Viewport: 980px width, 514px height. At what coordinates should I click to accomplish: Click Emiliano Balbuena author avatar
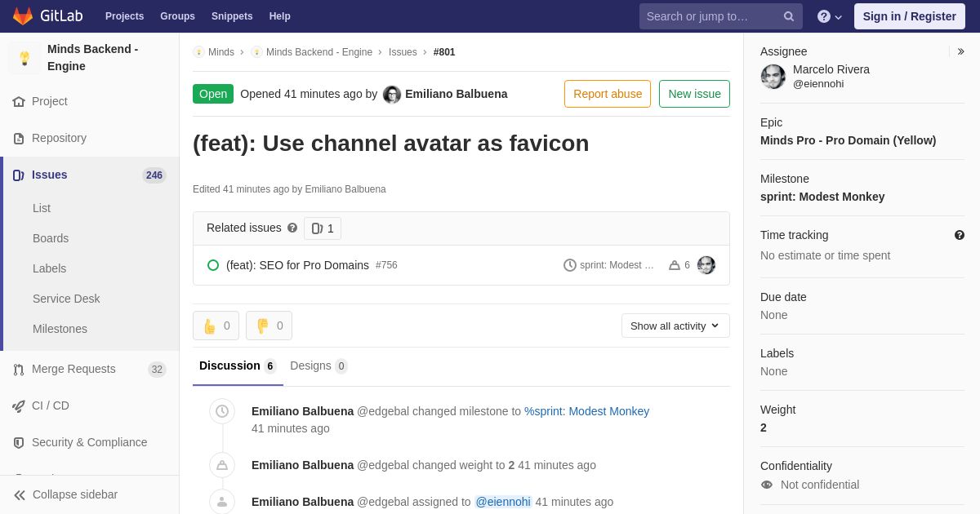click(392, 95)
